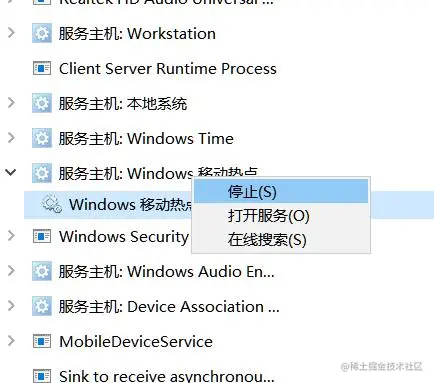Click the Client Server Runtime Process icon

[42, 68]
